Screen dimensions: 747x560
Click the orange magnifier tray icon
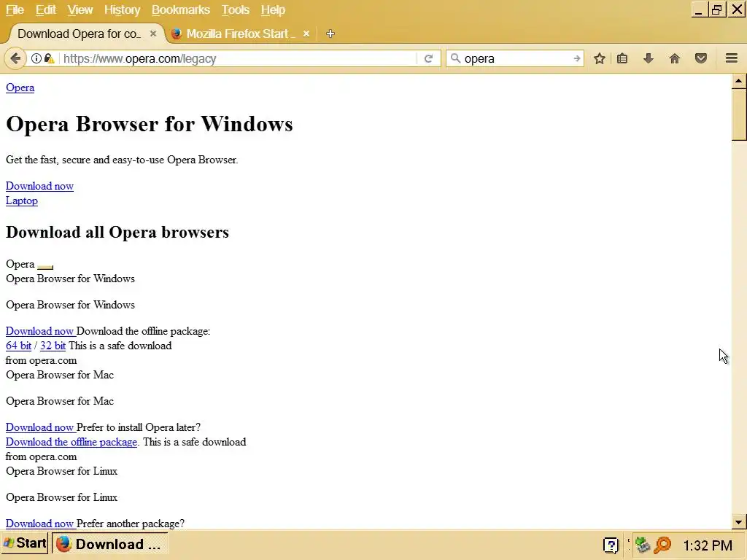tap(662, 545)
